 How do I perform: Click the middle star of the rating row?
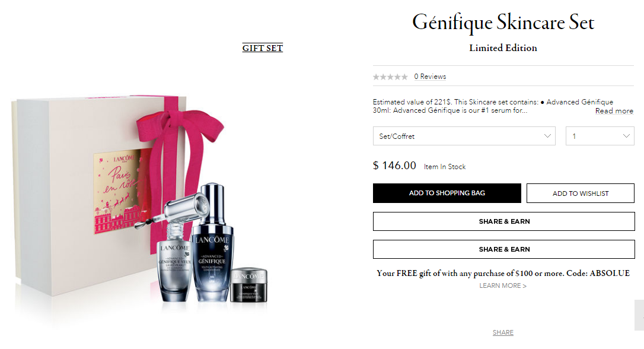coord(390,77)
